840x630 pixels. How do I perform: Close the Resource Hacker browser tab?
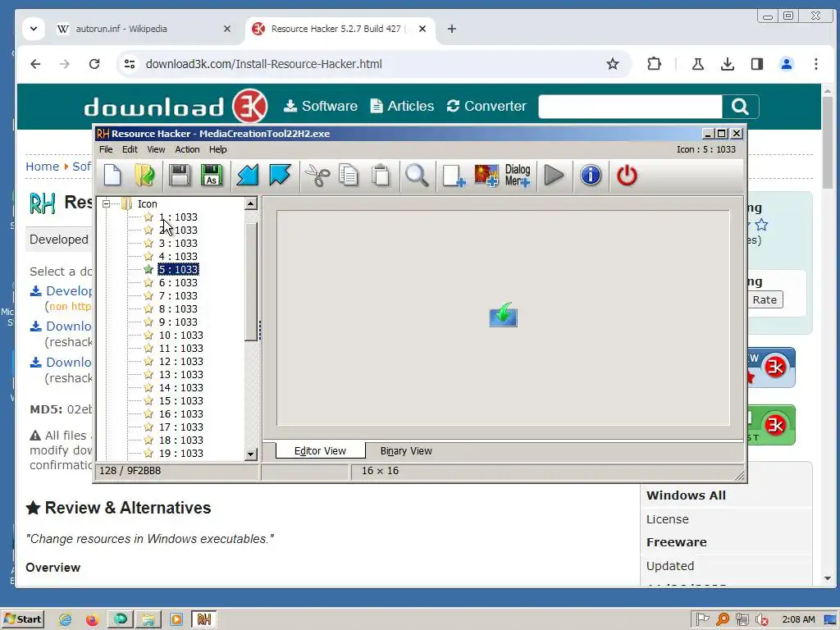pos(422,29)
